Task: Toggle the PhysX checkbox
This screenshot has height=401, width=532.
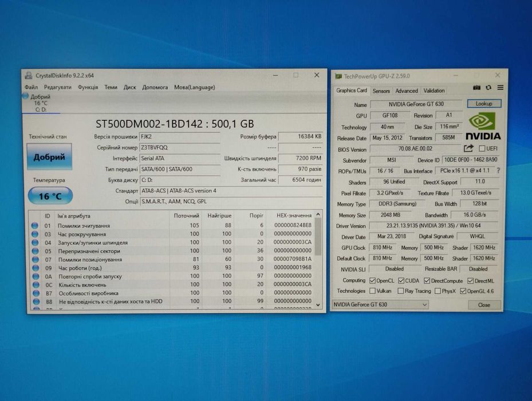Action: (438, 291)
